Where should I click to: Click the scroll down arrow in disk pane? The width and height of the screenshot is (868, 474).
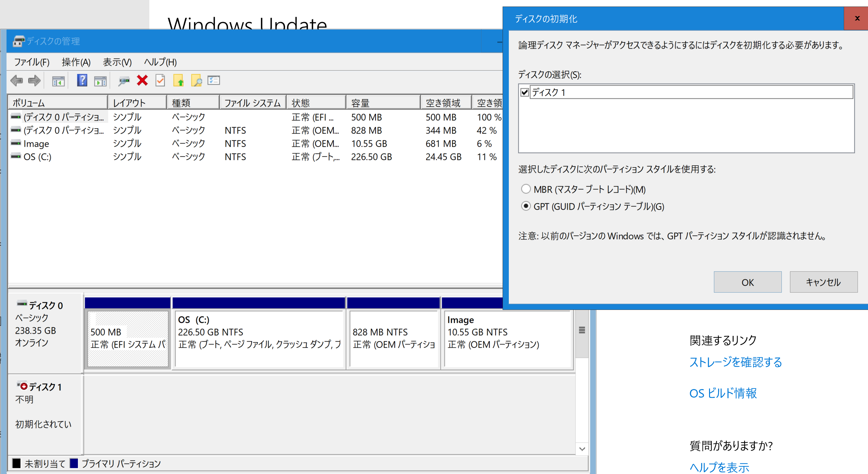(582, 449)
